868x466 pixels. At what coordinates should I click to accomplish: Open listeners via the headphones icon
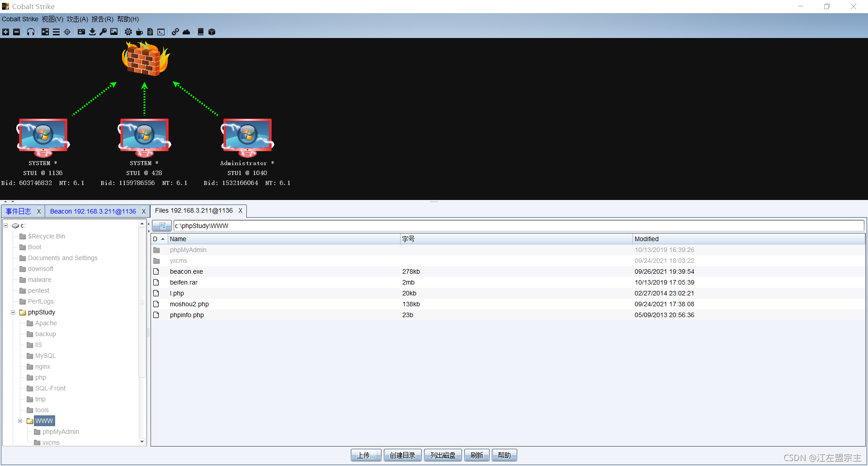[x=31, y=32]
